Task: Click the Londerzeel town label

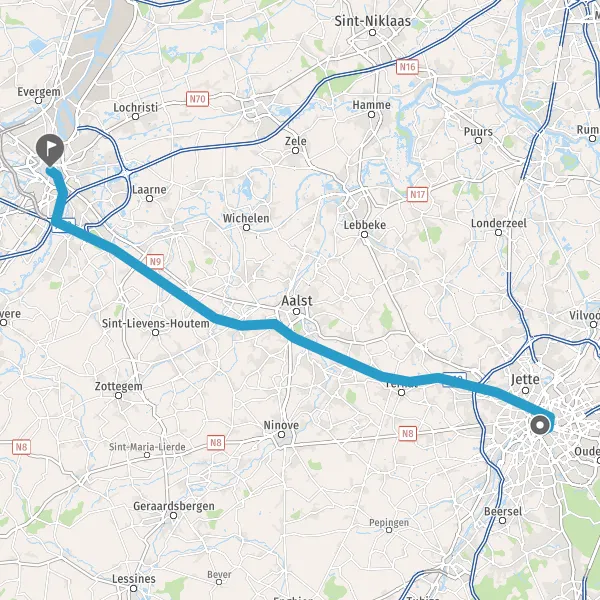Action: (499, 223)
